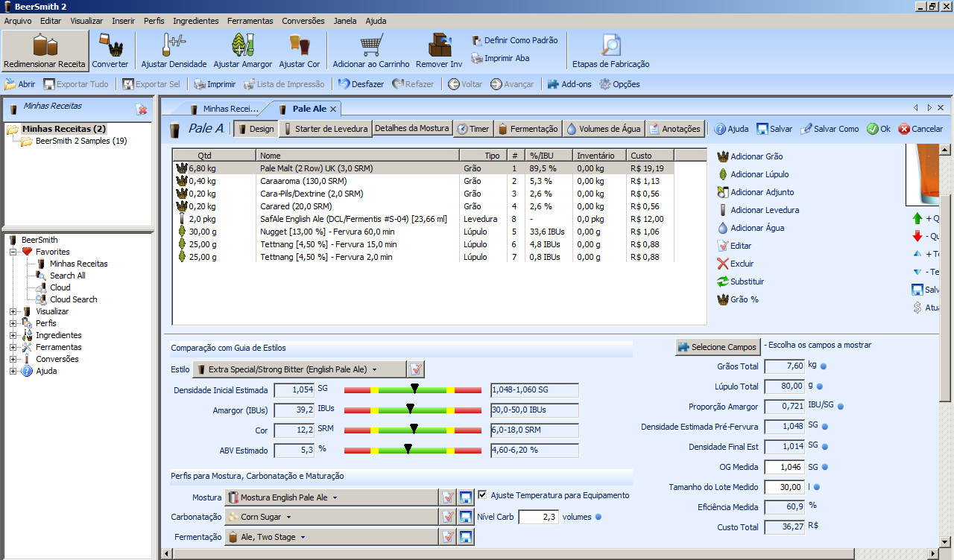The height and width of the screenshot is (560, 954).
Task: Click the Substituir swap icon
Action: 723,281
